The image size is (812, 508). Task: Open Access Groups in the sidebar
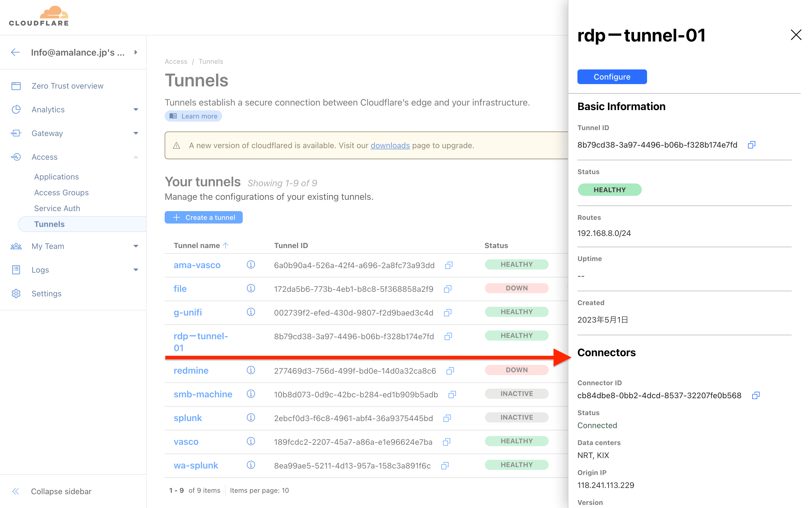(61, 192)
